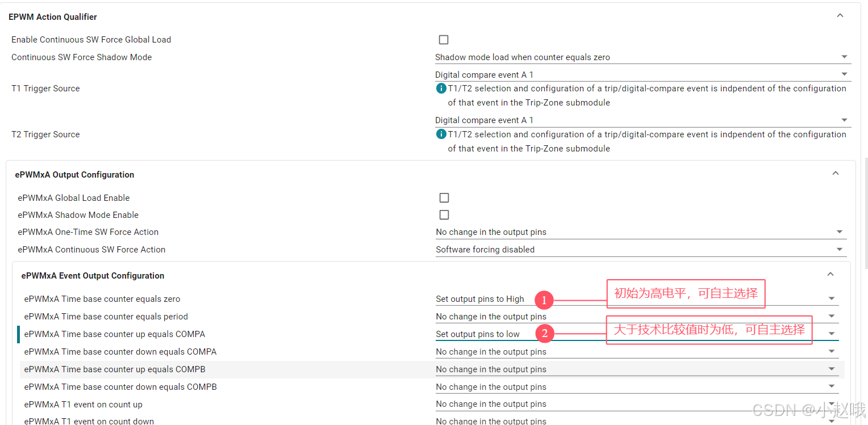This screenshot has height=425, width=868.
Task: Click the ePWMxA Output Configuration heading
Action: (x=74, y=175)
